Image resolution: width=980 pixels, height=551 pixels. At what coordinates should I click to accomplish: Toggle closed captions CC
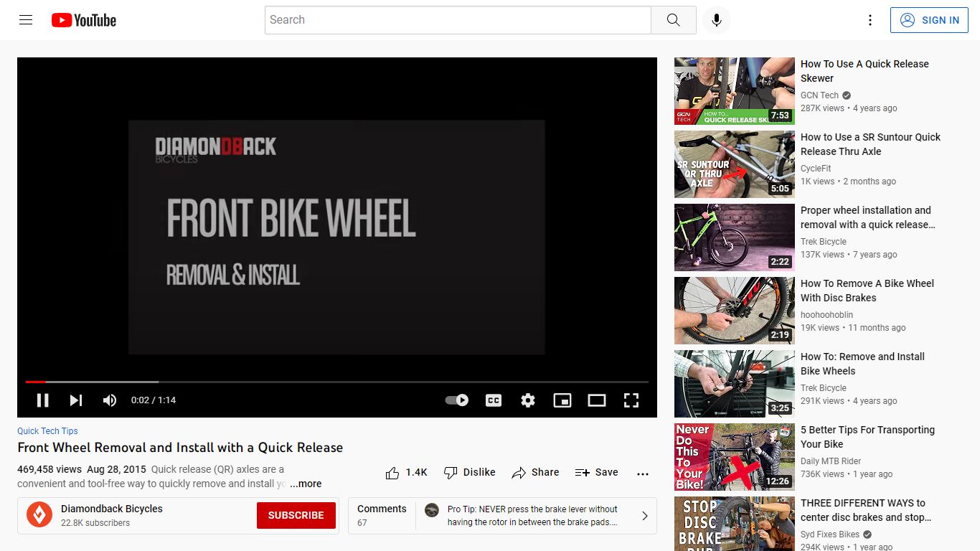(x=494, y=400)
